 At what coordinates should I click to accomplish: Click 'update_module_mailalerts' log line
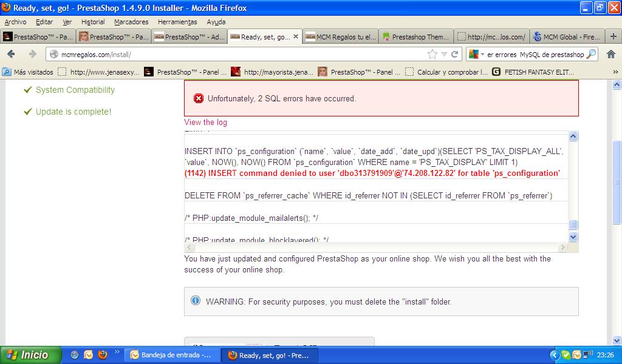(x=251, y=218)
